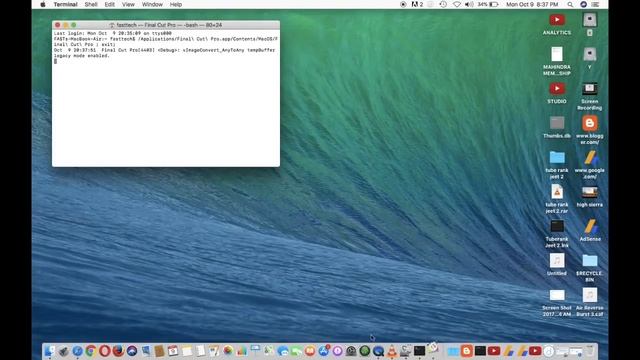640x360 pixels.
Task: Open Numbers chart icon in Dock
Action: click(x=242, y=351)
